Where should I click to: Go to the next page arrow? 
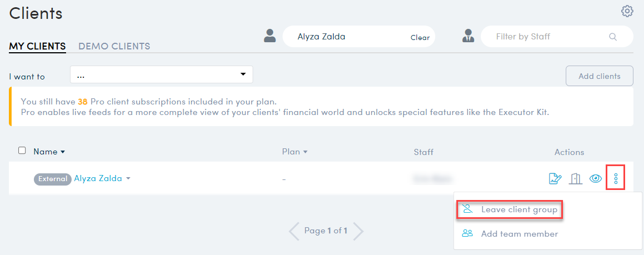coord(358,231)
